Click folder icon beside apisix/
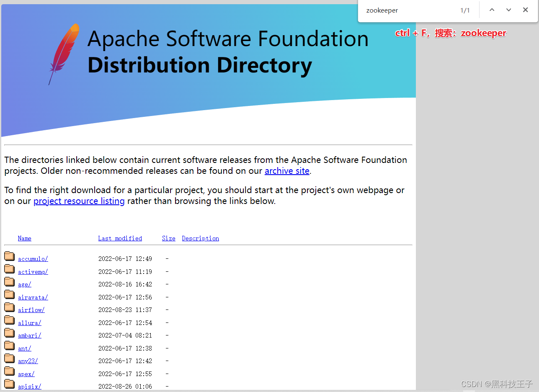 point(10,384)
